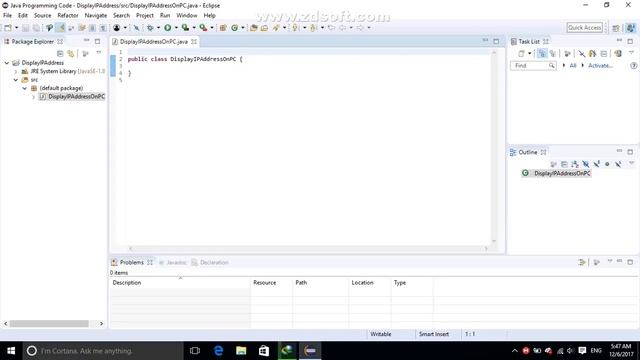
Task: Click the Coverage launch icon
Action: 185,28
